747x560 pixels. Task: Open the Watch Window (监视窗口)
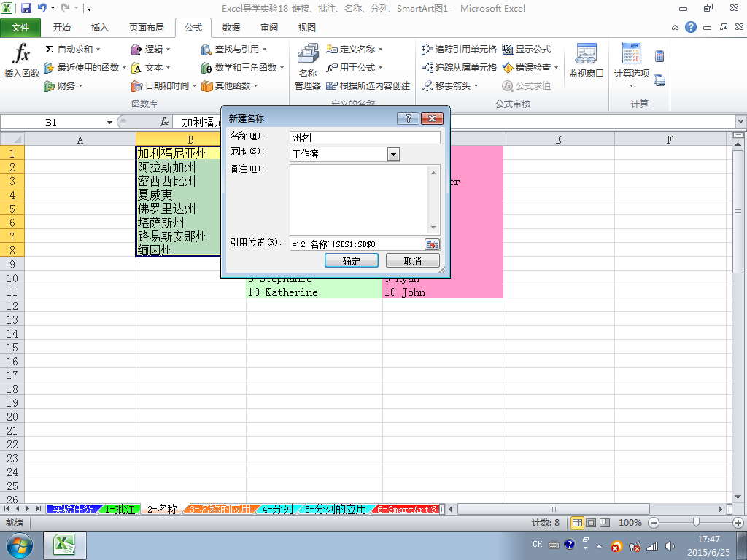tap(586, 61)
